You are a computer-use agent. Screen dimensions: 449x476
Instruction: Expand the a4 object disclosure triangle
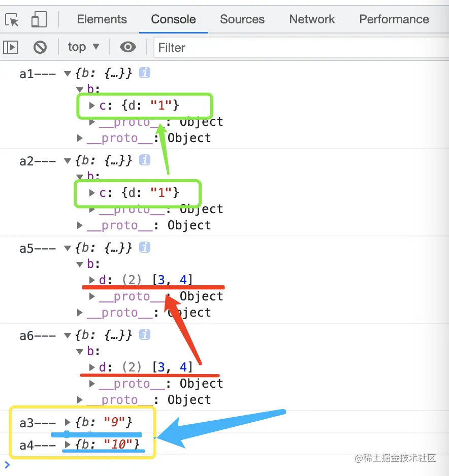[67, 445]
